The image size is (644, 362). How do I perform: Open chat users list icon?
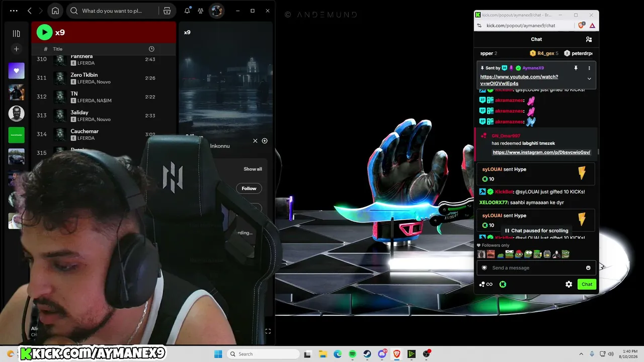point(589,39)
